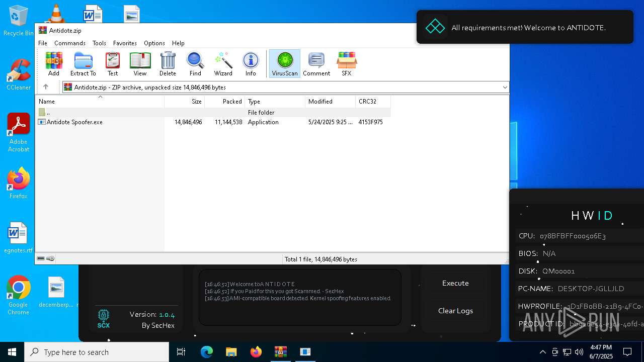Open the Help menu
This screenshot has height=362, width=644.
coord(178,43)
